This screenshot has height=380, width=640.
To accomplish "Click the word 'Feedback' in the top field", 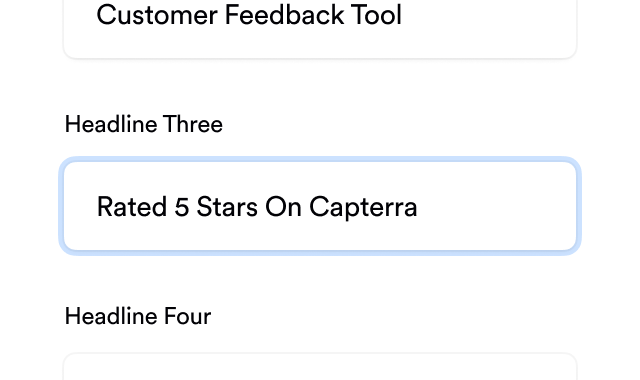I will point(284,15).
